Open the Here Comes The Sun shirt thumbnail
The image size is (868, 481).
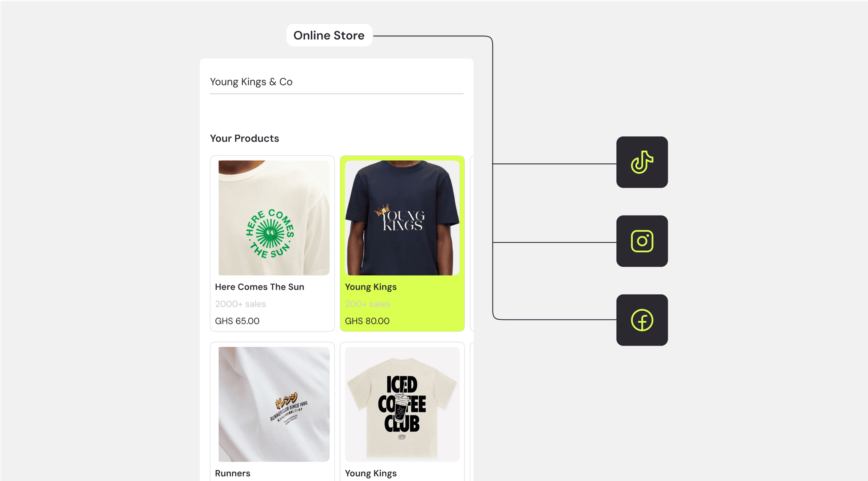(274, 218)
